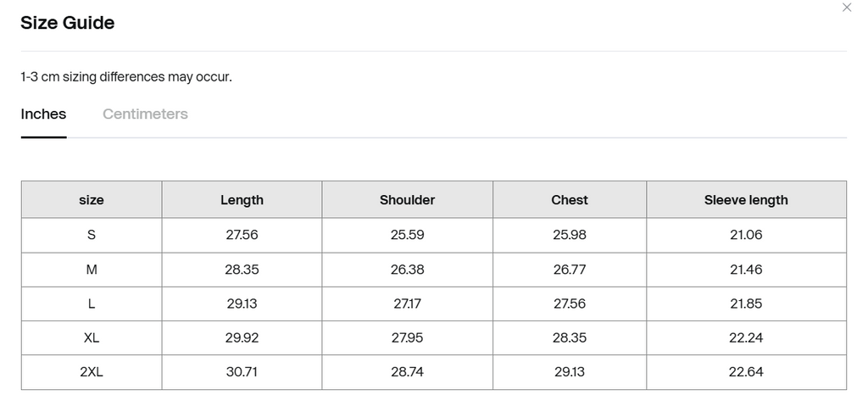This screenshot has width=868, height=401.
Task: Select the 2XL size row label
Action: pos(92,371)
